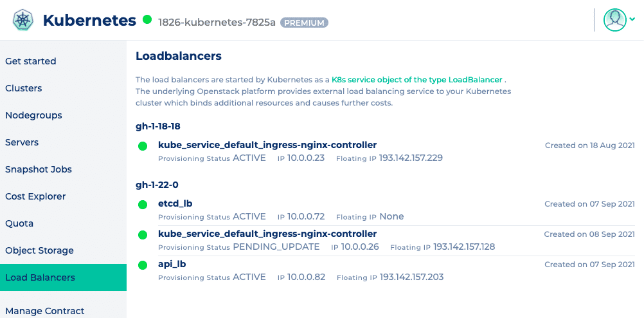Open Object Storage from the sidebar

coord(39,250)
